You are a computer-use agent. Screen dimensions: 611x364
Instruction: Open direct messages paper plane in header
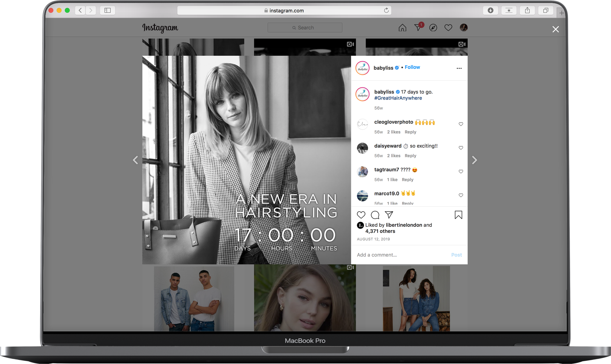click(418, 27)
